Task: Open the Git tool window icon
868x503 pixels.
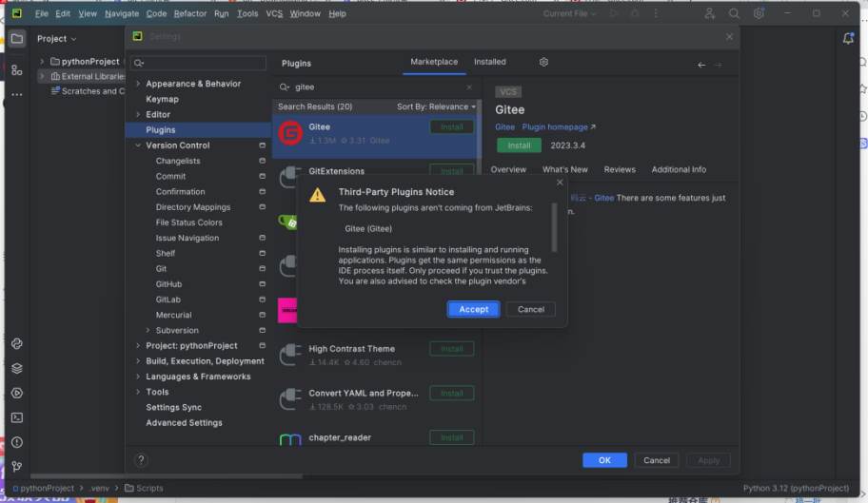Action: (17, 467)
